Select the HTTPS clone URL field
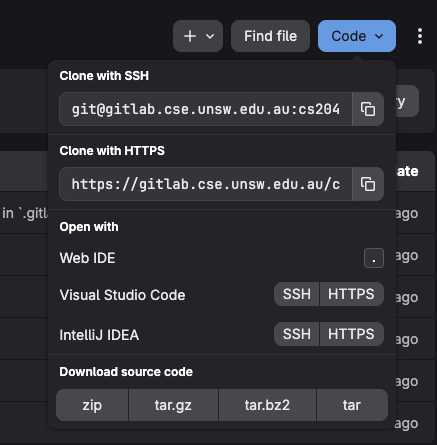The image size is (437, 445). click(x=206, y=184)
